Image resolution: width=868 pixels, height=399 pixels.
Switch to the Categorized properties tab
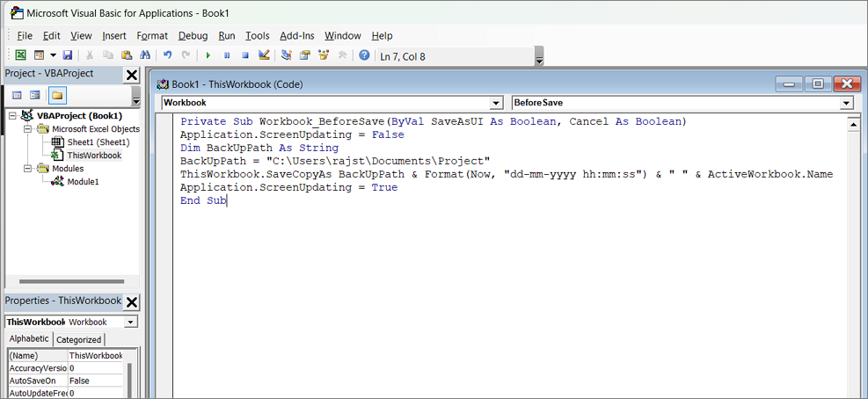79,340
